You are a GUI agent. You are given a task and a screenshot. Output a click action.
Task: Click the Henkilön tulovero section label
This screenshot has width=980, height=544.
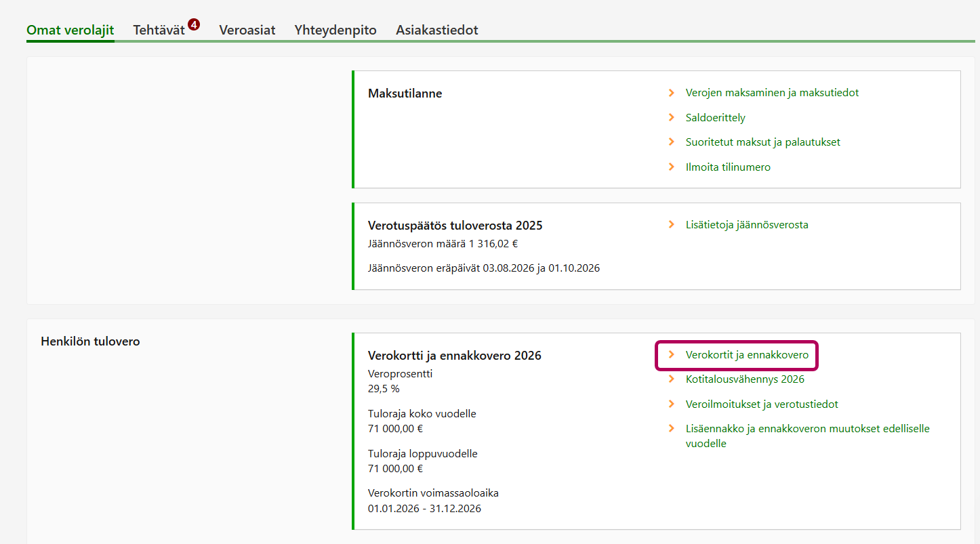pos(90,341)
